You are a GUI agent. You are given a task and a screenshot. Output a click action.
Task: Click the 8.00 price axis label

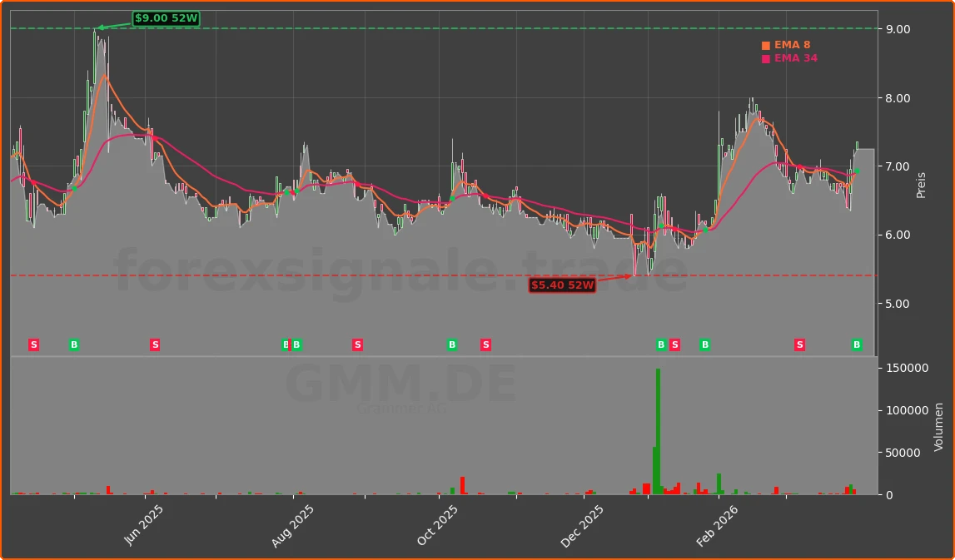(899, 98)
